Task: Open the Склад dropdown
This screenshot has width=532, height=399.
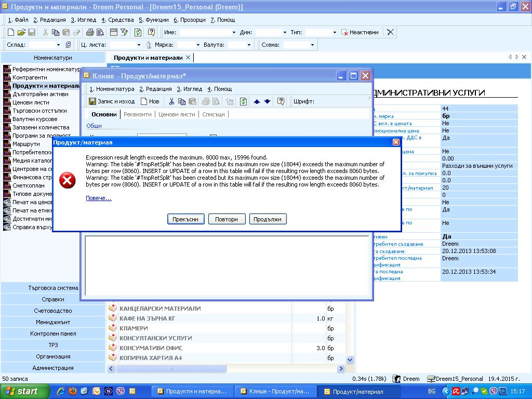Action: 58,45
